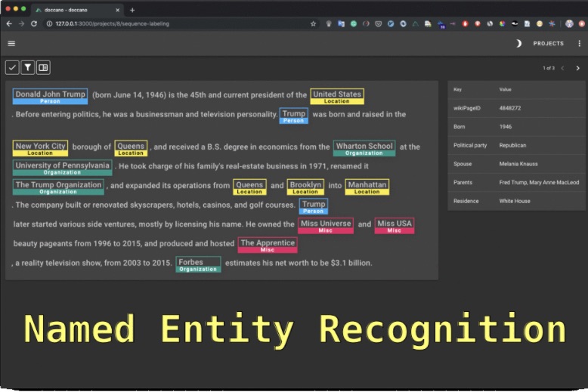Open the filter documents button
The height and width of the screenshot is (392, 588).
tap(27, 68)
